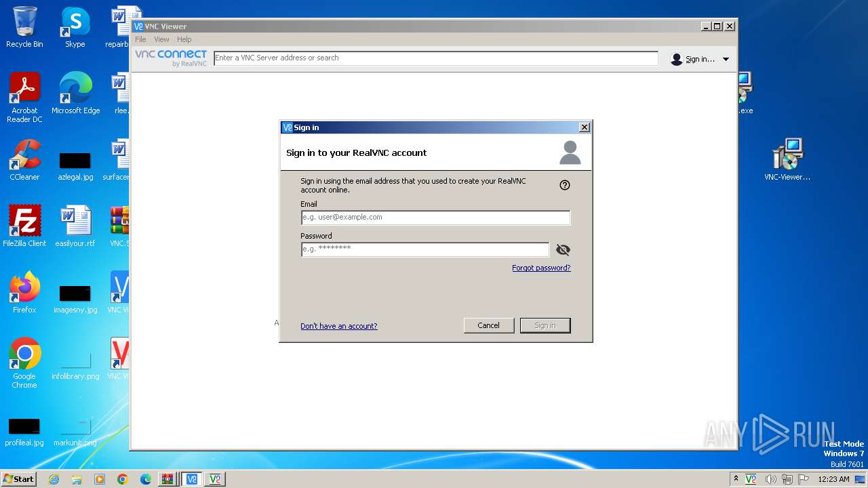Open the Skype desktop shortcut

coord(75,27)
